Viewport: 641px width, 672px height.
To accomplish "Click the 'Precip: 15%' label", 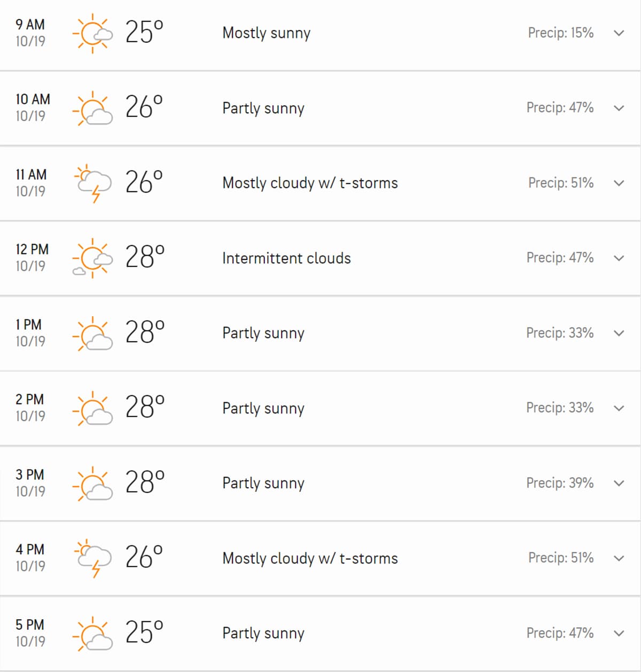I will (x=561, y=33).
